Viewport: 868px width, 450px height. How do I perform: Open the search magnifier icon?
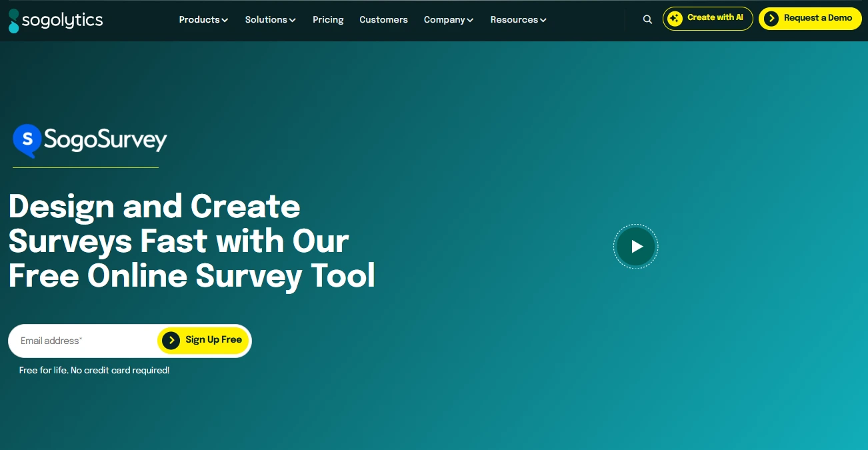point(647,20)
